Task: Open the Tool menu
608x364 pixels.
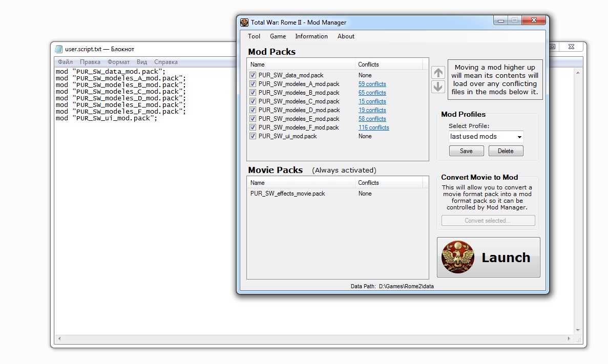Action: coord(254,36)
